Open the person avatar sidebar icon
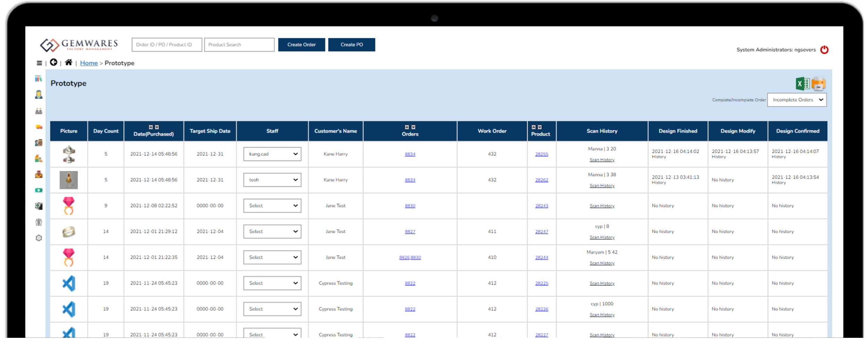Viewport: 868px width, 342px height. [x=39, y=95]
